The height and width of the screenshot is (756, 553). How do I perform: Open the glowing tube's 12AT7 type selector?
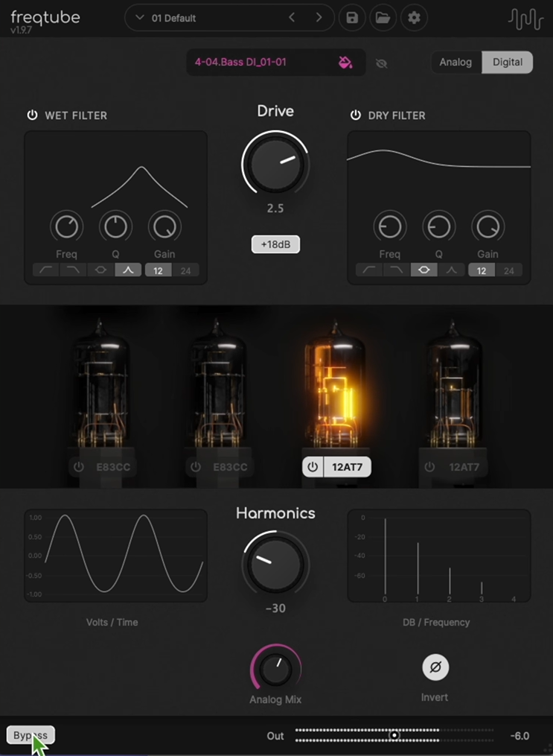348,467
